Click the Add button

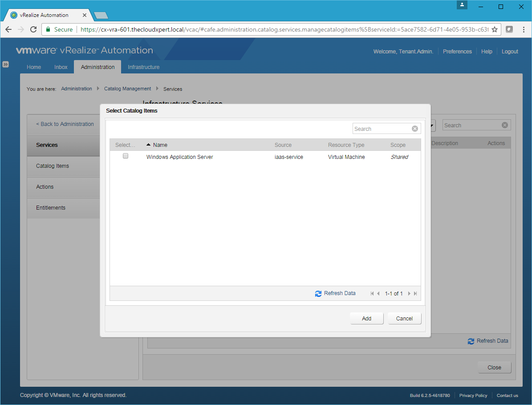pyautogui.click(x=366, y=319)
